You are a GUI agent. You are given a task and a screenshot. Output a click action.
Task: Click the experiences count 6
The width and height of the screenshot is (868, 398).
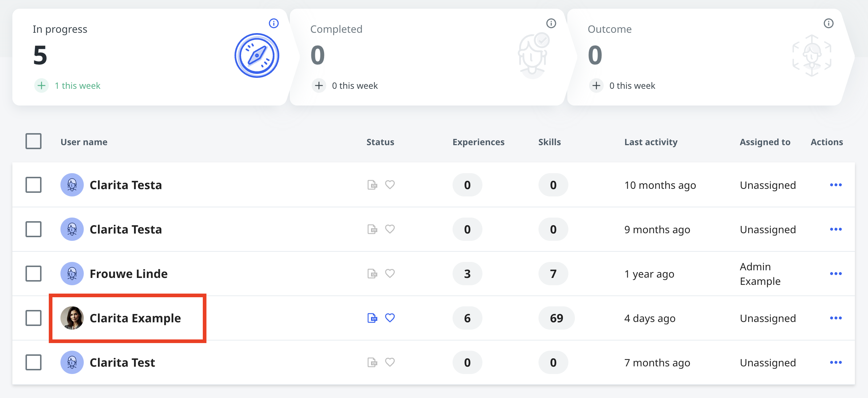[x=467, y=318]
